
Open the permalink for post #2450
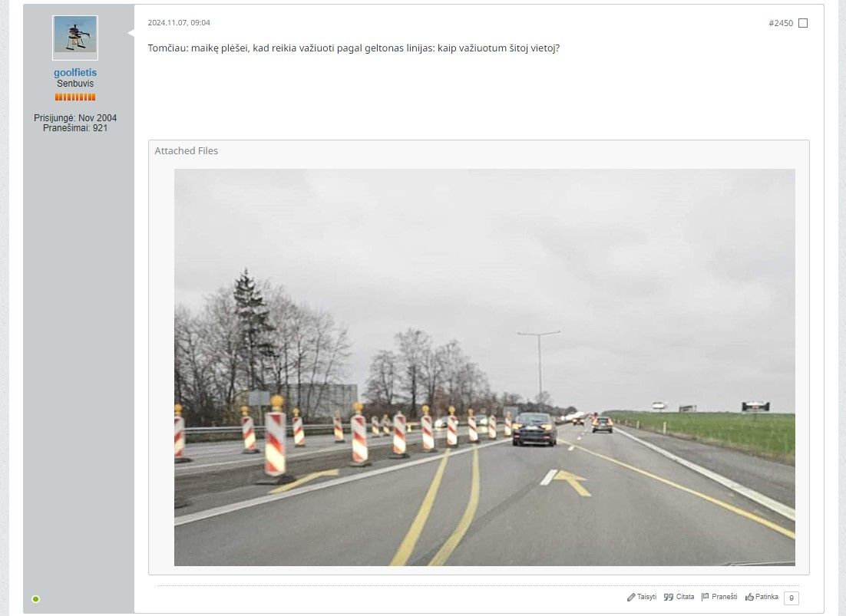point(780,23)
